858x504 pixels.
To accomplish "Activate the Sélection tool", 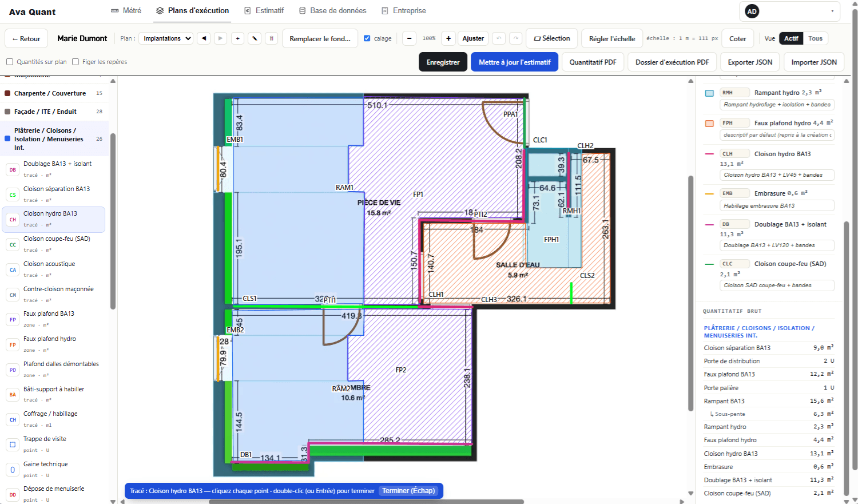I will pos(552,38).
